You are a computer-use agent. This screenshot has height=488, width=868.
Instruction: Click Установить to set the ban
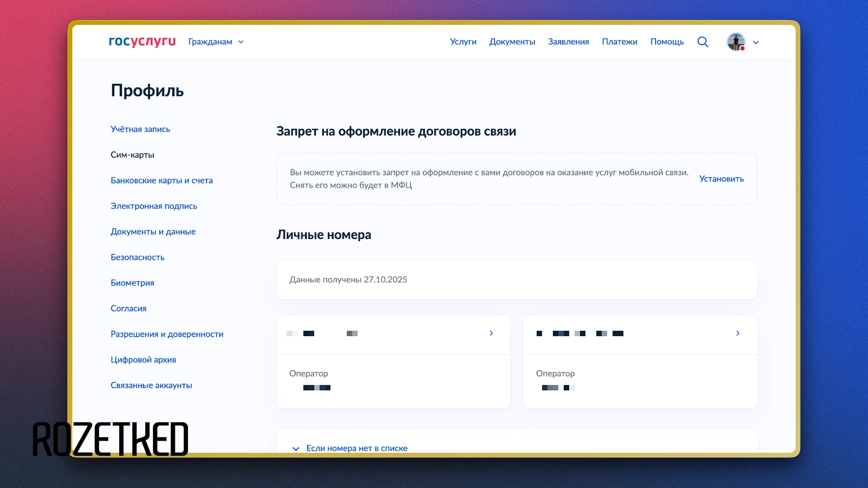pos(721,179)
